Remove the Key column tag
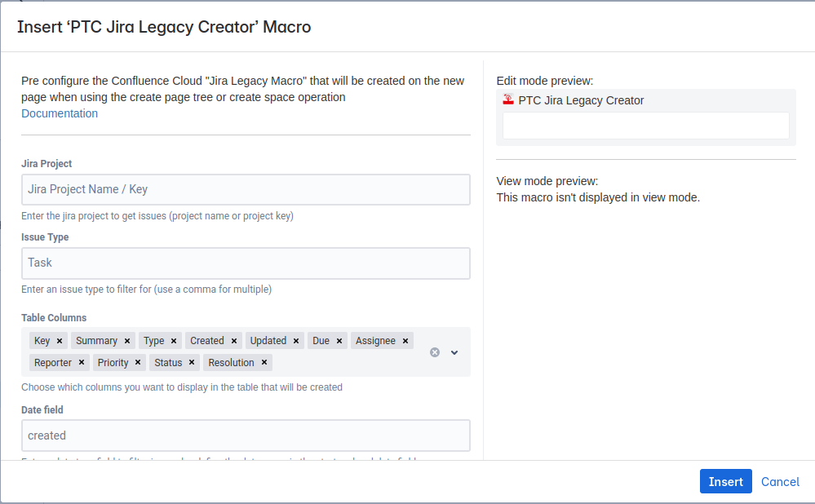Image resolution: width=815 pixels, height=504 pixels. tap(60, 341)
